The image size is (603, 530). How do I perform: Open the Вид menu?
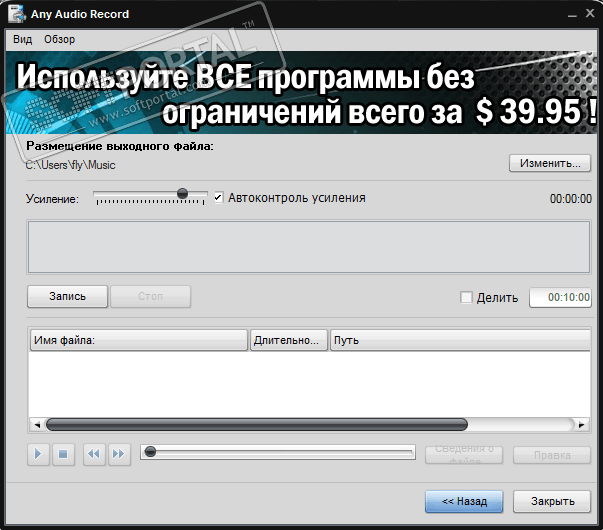[23, 39]
